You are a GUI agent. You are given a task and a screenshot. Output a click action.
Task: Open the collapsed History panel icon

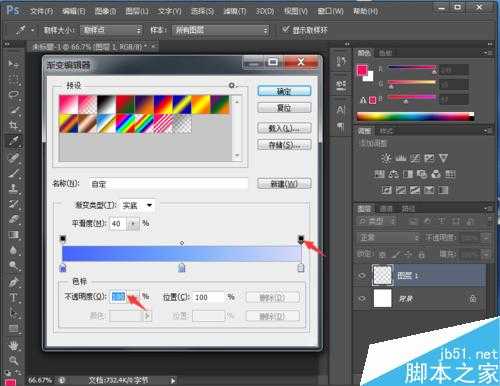tap(341, 61)
